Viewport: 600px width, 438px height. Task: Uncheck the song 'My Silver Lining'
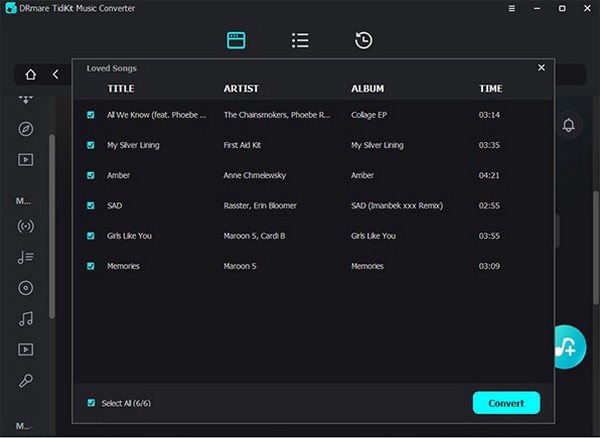(x=91, y=145)
